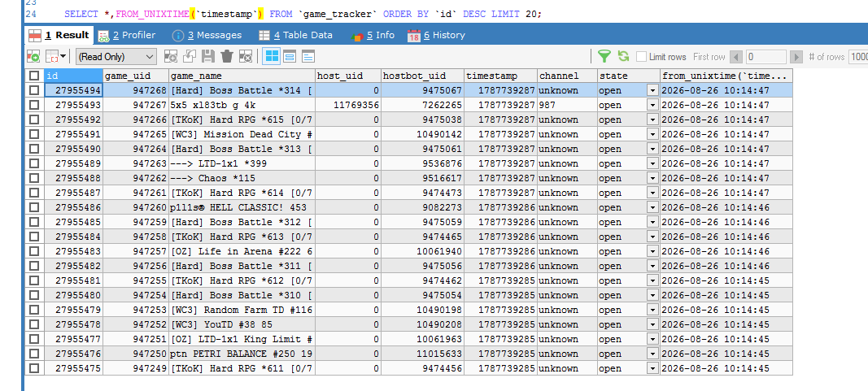Screen dimensions: 868x391
Task: Enable the Limit rows checkbox
Action: [642, 56]
